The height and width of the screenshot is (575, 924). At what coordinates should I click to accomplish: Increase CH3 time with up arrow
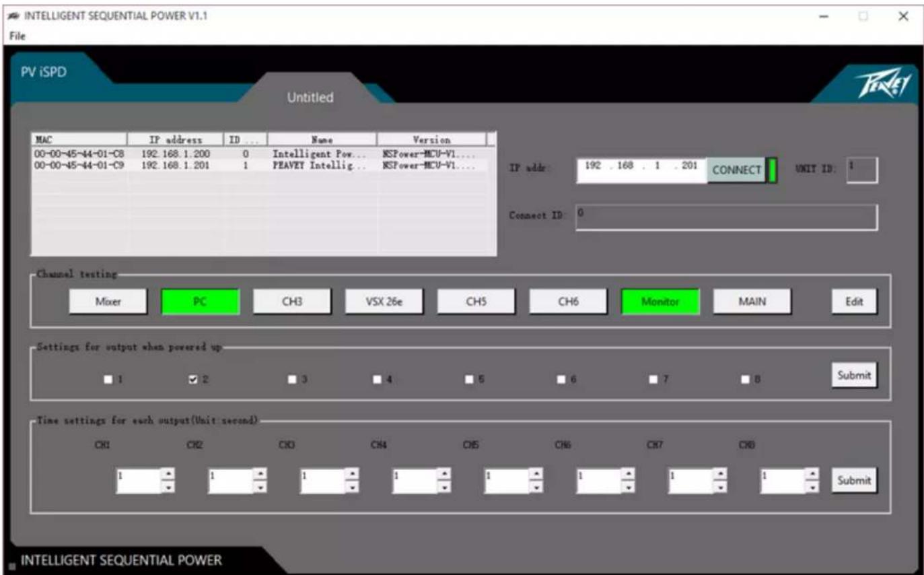(x=353, y=475)
